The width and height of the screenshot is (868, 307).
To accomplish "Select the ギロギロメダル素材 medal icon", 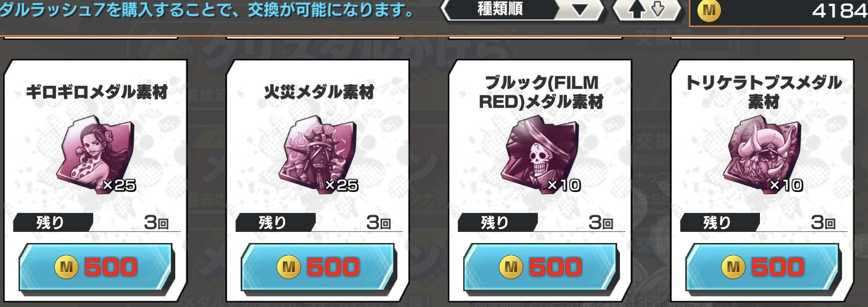I will [96, 154].
